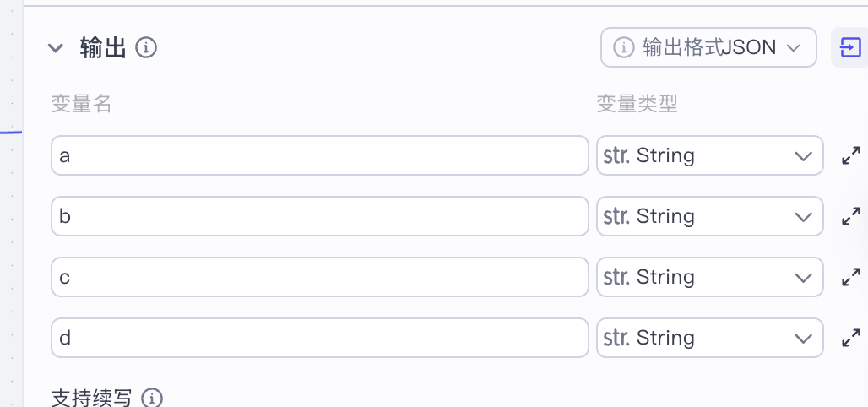Click the 输出 section title
The width and height of the screenshot is (868, 407).
tap(103, 48)
